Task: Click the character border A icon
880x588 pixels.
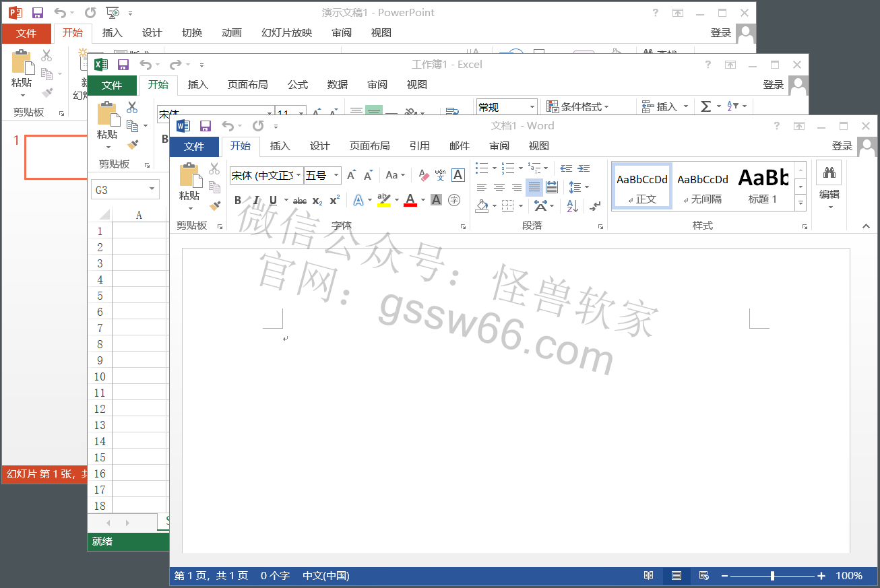Action: pos(458,175)
